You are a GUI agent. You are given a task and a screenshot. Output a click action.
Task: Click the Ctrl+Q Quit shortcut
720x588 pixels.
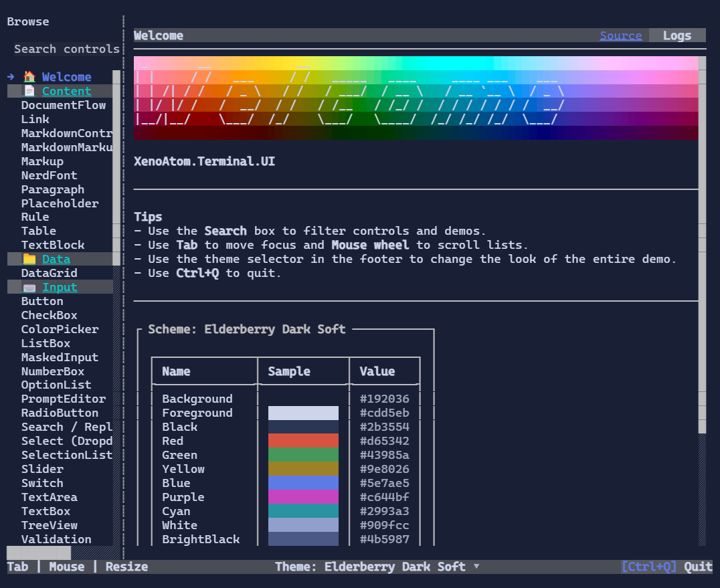(666, 567)
